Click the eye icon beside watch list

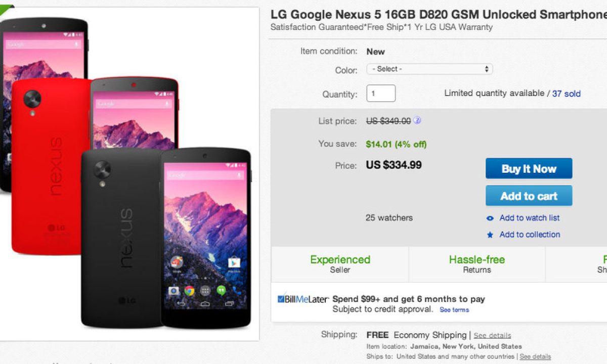[490, 218]
